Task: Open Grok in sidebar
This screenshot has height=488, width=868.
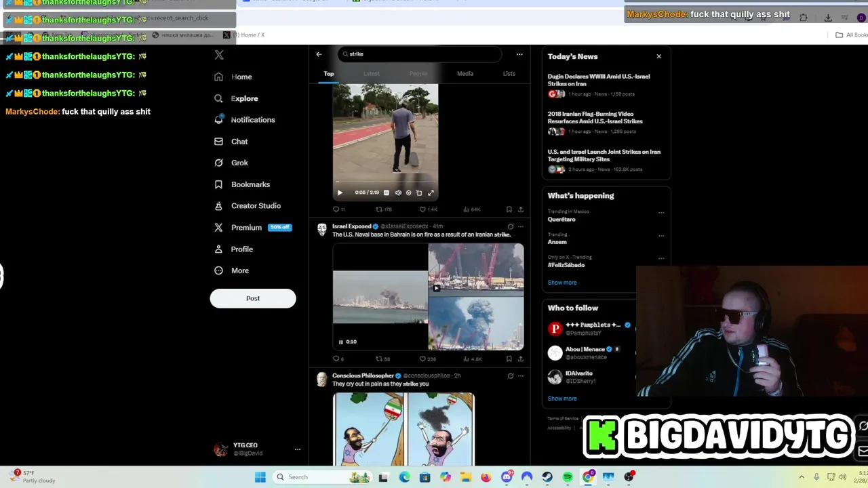Action: pyautogui.click(x=231, y=163)
